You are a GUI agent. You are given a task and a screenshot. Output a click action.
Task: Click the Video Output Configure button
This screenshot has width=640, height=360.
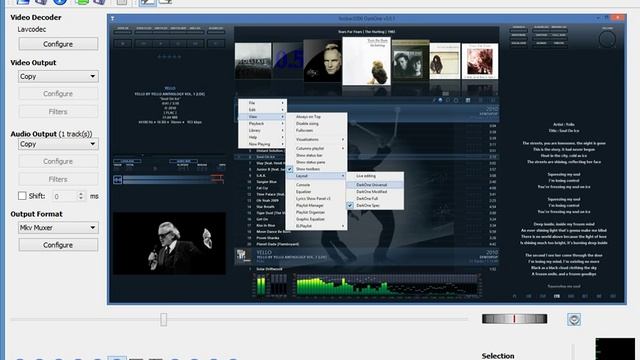pos(58,93)
